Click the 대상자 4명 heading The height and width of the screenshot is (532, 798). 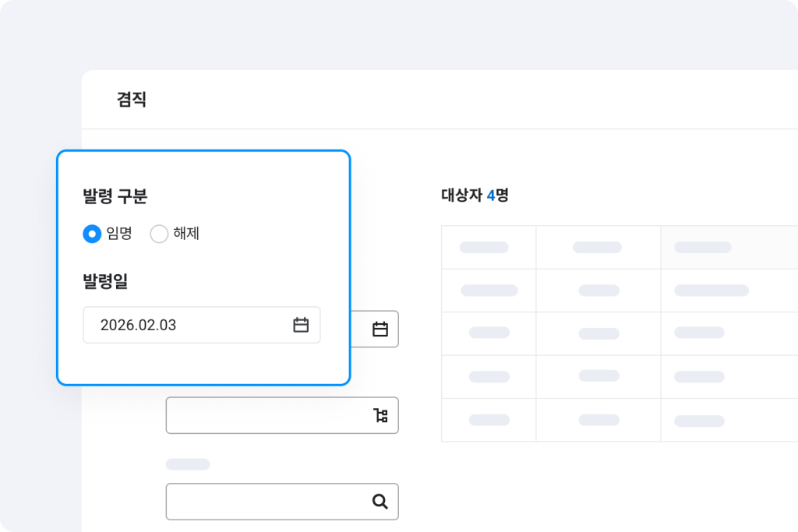click(x=475, y=196)
